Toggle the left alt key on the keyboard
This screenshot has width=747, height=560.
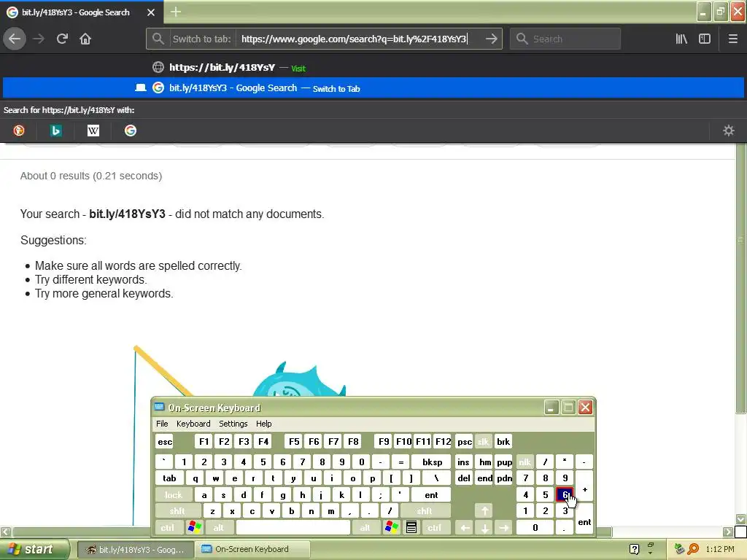tap(219, 528)
